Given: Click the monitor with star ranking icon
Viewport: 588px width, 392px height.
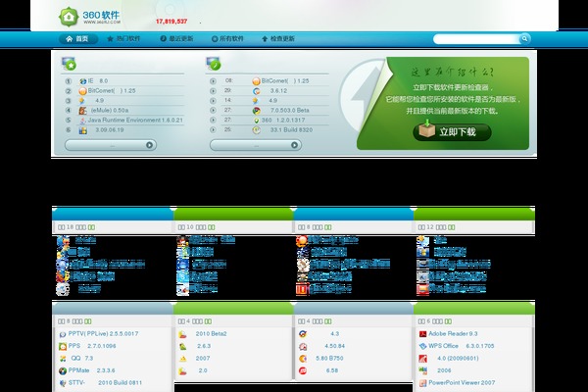Looking at the screenshot, I should point(69,64).
